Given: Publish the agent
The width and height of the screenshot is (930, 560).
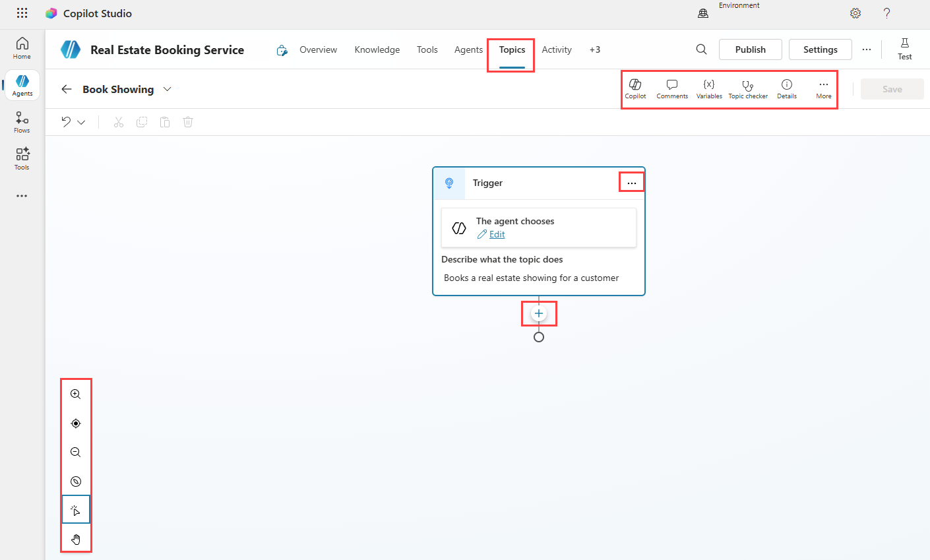Looking at the screenshot, I should [751, 49].
